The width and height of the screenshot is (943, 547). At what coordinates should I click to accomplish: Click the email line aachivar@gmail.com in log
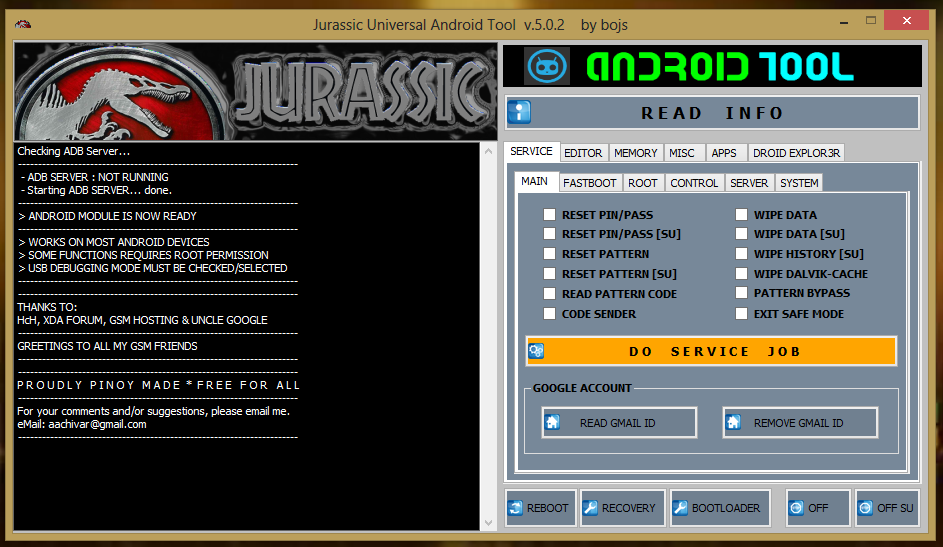tap(82, 424)
